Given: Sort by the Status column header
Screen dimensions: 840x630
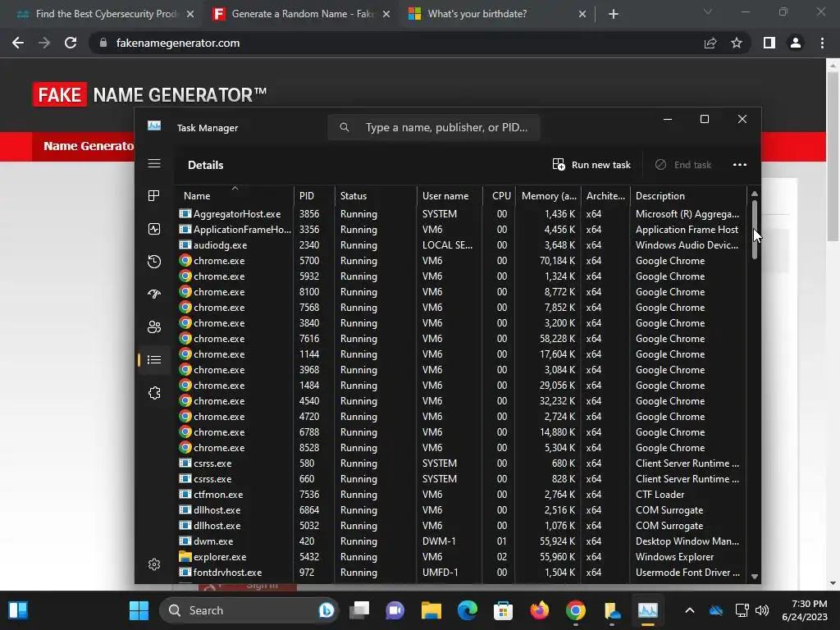Looking at the screenshot, I should pos(376,195).
